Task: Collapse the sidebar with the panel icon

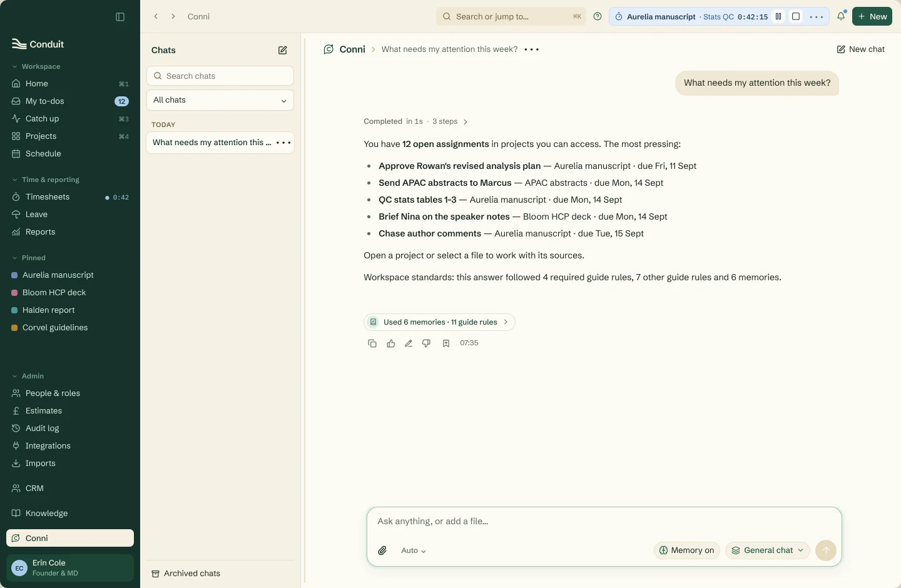Action: pyautogui.click(x=120, y=17)
